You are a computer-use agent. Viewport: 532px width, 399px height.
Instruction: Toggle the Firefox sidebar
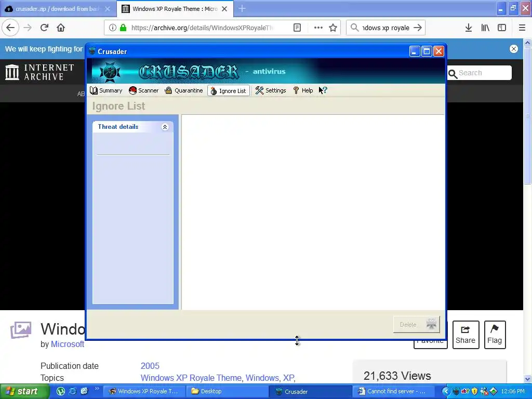(502, 28)
